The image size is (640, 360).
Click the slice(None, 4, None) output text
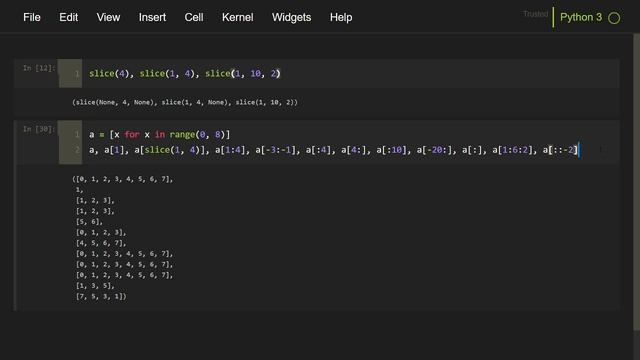pos(185,102)
